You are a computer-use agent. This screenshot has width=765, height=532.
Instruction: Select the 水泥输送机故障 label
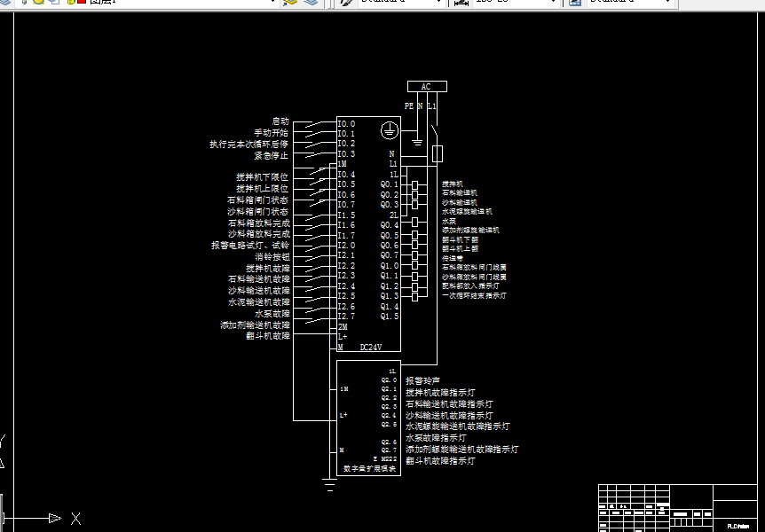click(x=259, y=301)
